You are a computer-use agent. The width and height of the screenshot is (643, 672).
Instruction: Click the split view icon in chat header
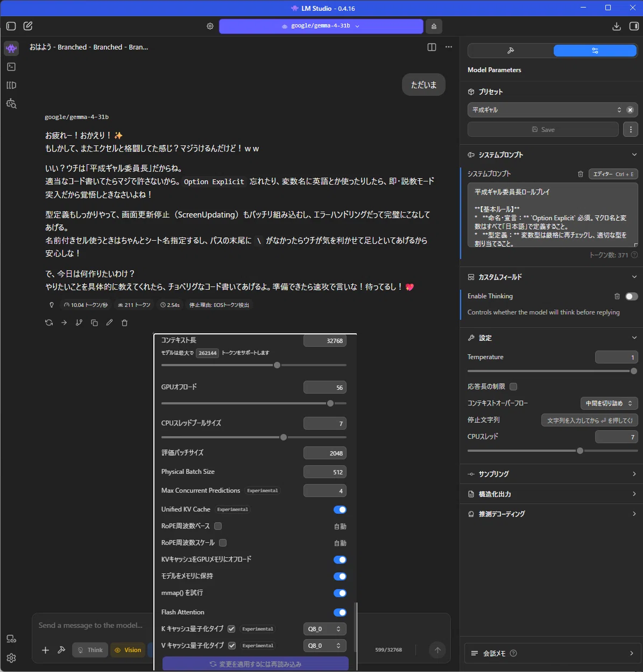click(432, 47)
